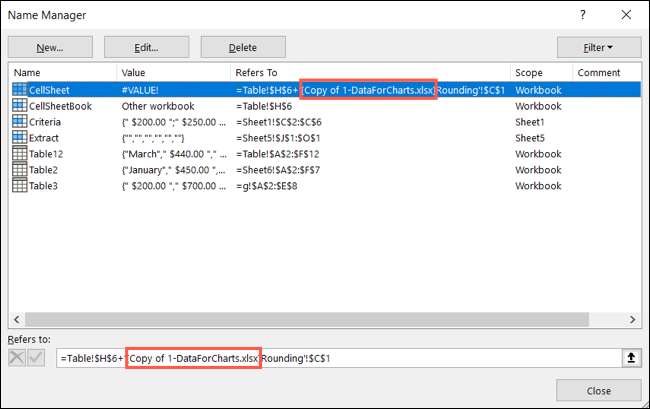This screenshot has width=650, height=409.
Task: Click the Table2 table icon
Action: click(x=20, y=169)
